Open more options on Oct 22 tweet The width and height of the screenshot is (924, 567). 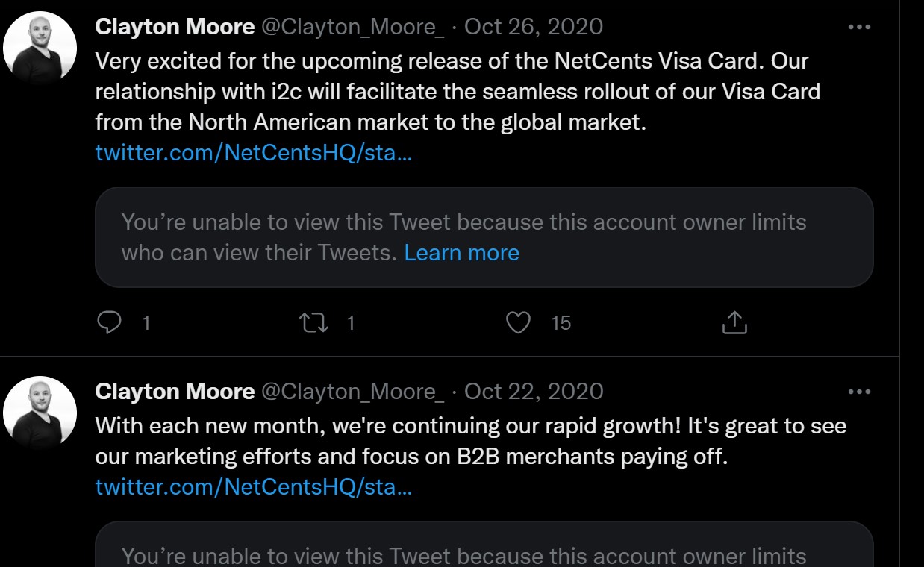click(x=859, y=392)
